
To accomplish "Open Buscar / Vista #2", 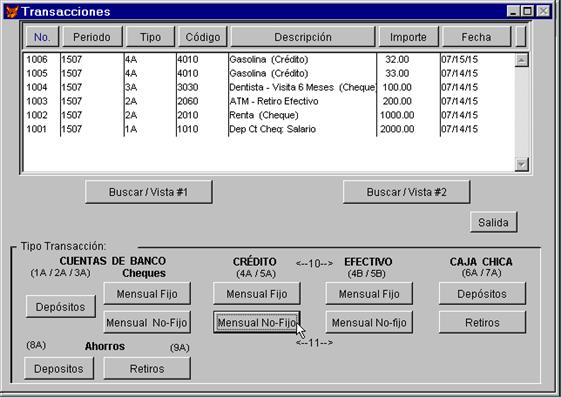I will coord(406,192).
